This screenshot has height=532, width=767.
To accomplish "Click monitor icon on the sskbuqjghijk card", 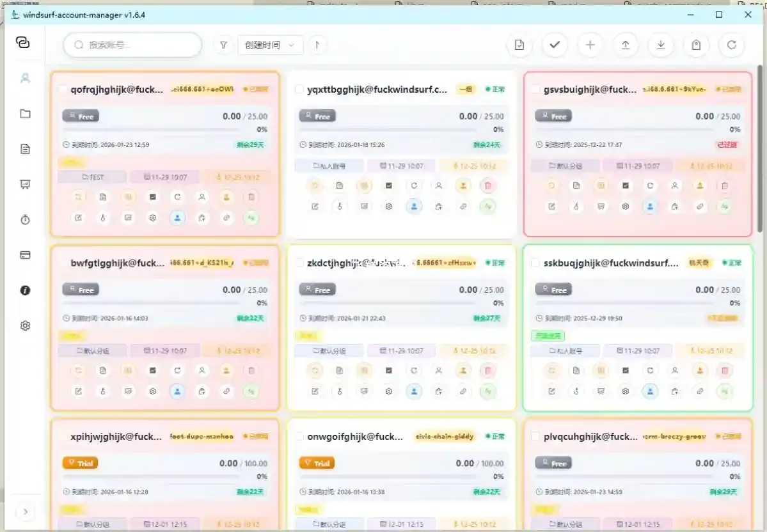I will point(601,391).
